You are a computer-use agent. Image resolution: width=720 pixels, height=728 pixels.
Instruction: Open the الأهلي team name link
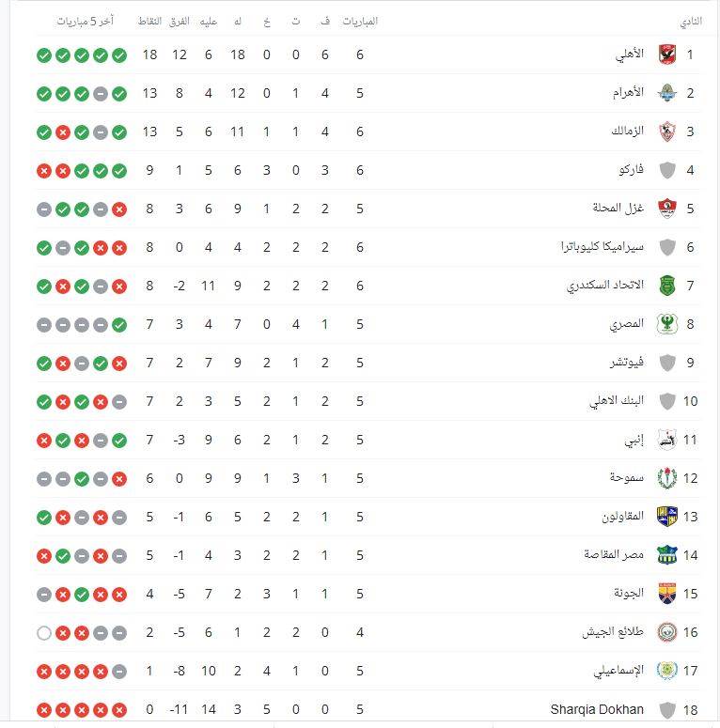pos(629,54)
